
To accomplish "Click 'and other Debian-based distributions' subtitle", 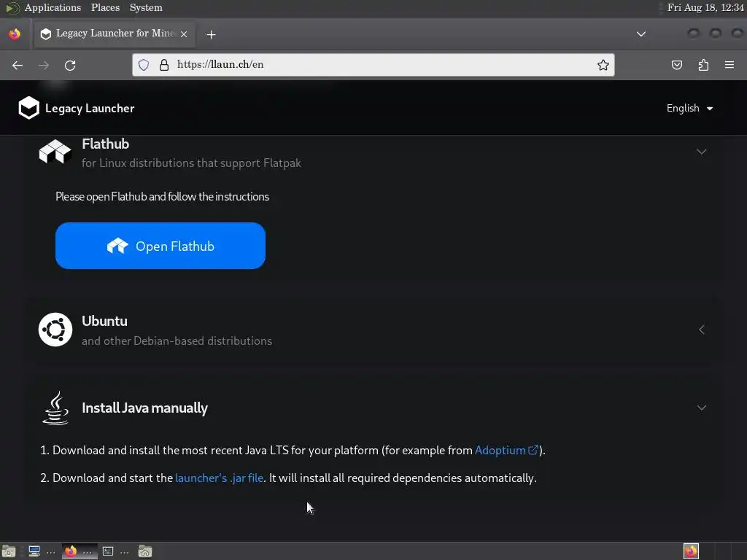I will coord(177,341).
